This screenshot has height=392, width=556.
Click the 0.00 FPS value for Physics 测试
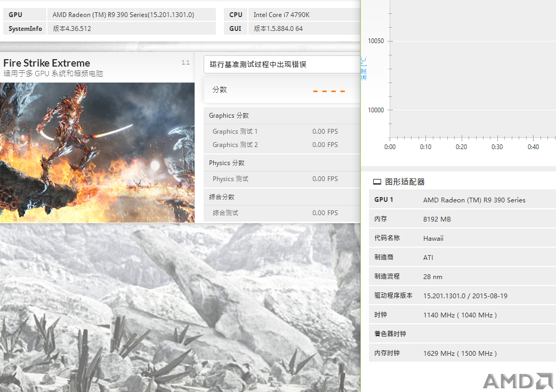pyautogui.click(x=325, y=179)
